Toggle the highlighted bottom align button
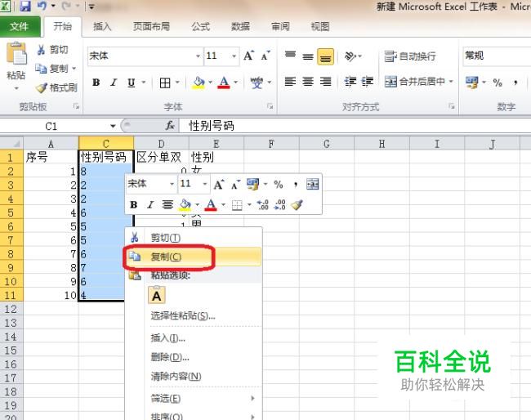Screen dimensions: 531x420 click(325, 56)
